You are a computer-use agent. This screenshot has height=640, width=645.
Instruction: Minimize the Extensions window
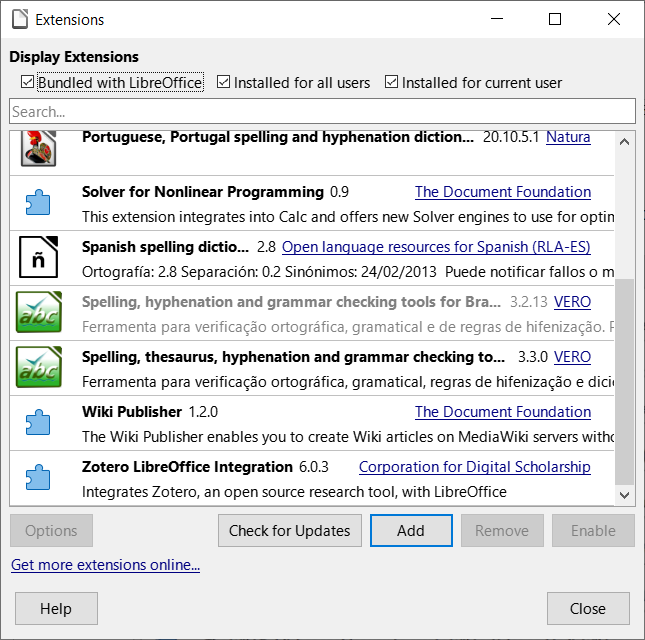coord(497,19)
